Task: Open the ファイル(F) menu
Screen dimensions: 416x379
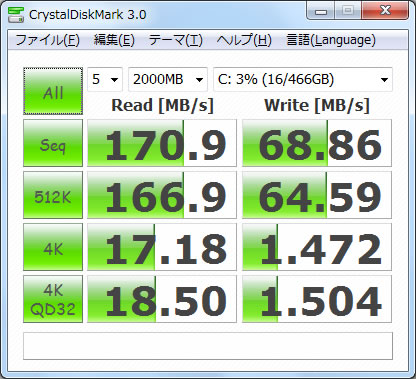Action: [47, 40]
